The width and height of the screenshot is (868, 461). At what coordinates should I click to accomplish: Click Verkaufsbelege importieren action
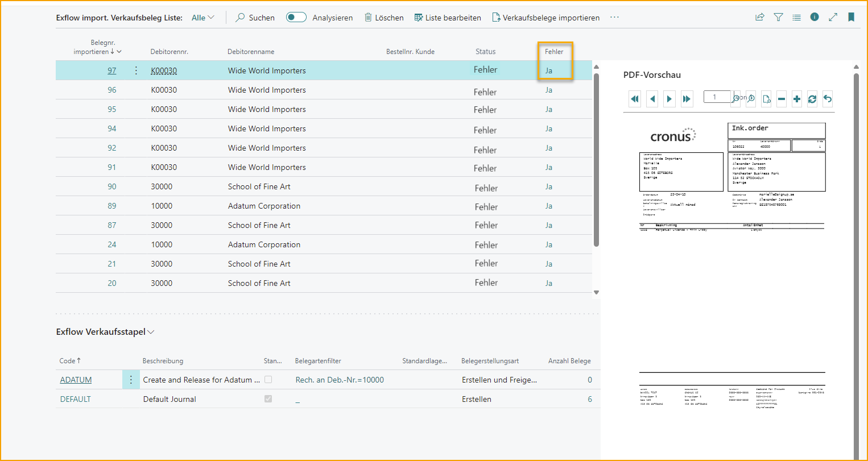tap(545, 17)
